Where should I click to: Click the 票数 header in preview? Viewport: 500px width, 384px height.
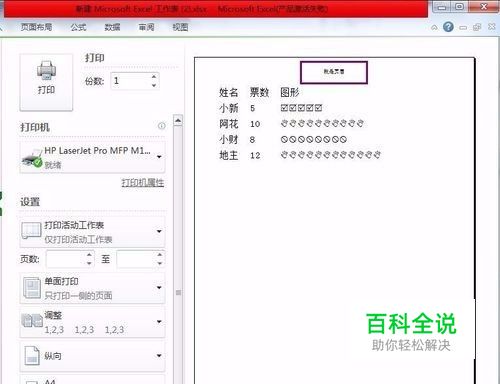[x=259, y=92]
